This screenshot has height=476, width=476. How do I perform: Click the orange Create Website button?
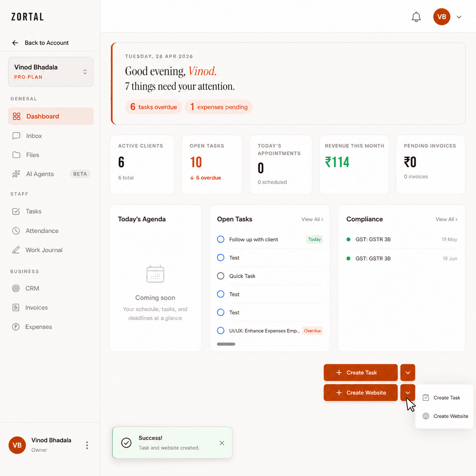(x=361, y=392)
